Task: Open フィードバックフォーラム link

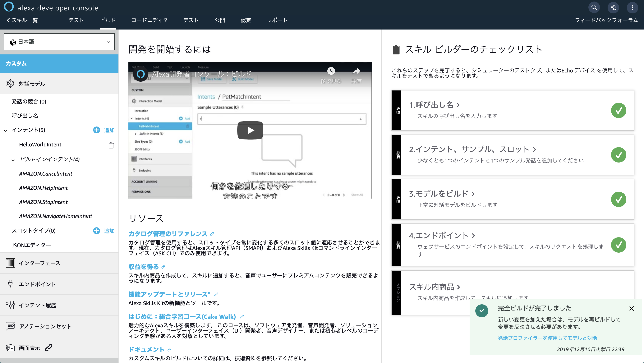Action: [606, 20]
